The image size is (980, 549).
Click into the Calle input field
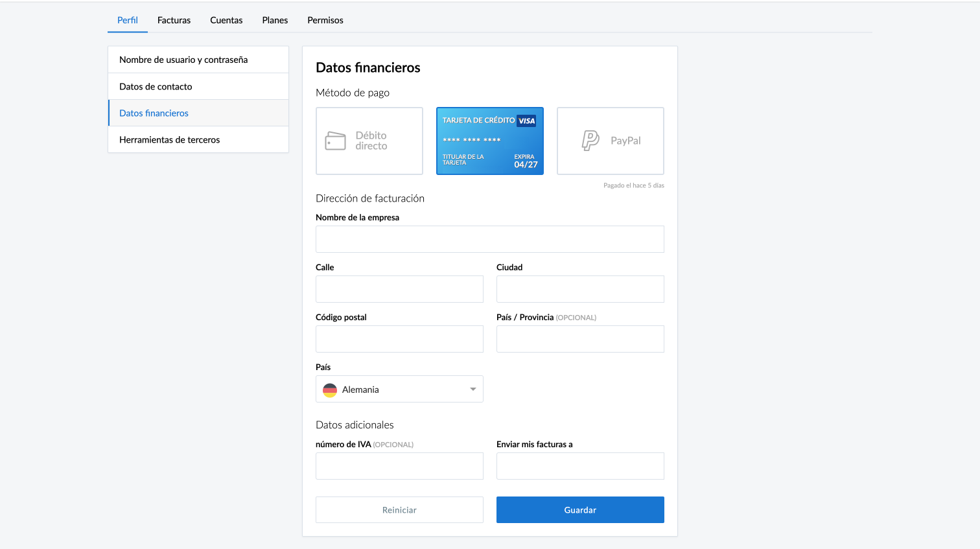pos(399,289)
